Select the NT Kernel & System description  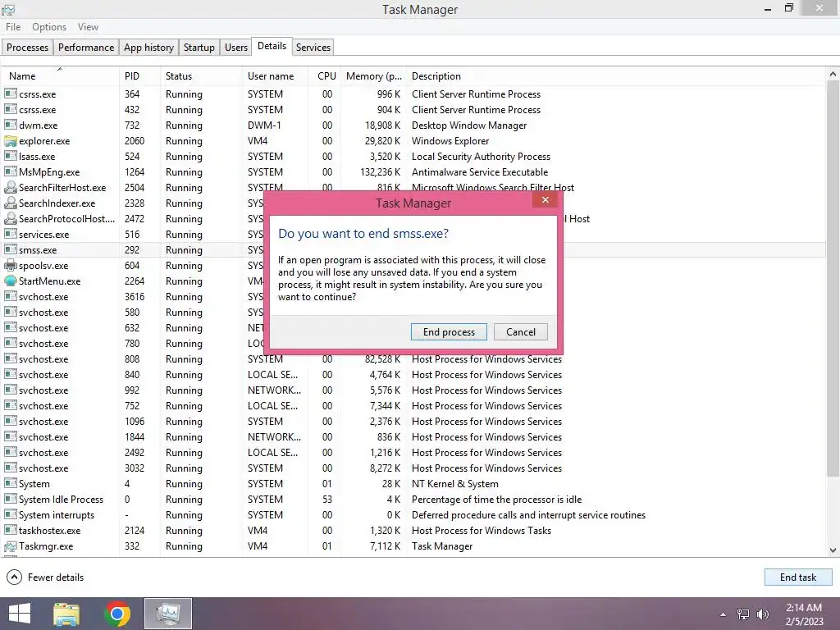pyautogui.click(x=454, y=484)
